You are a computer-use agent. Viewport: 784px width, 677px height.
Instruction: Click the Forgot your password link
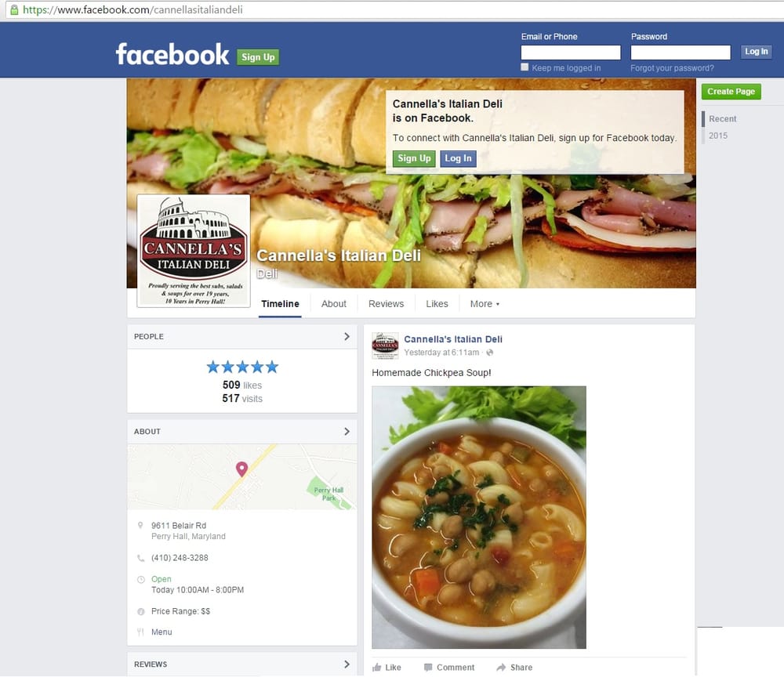coord(672,68)
